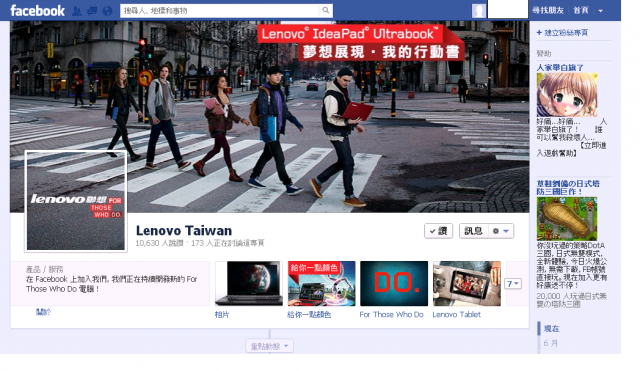
Task: Click Lenovo Tablet label link
Action: tap(456, 315)
